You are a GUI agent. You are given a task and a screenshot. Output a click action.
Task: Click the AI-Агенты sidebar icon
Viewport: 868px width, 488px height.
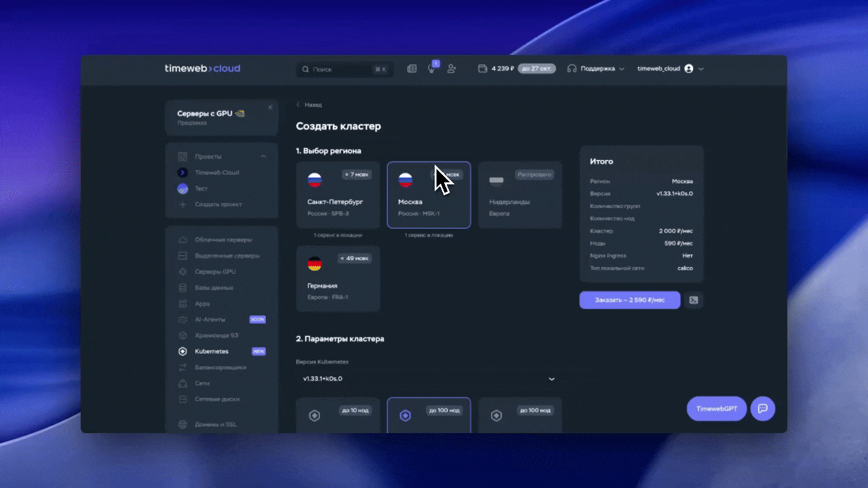182,319
